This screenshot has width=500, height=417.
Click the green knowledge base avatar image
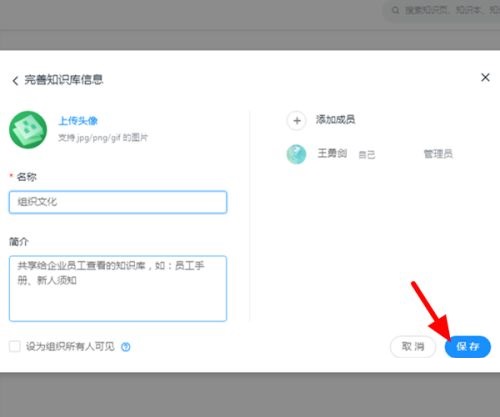point(28,130)
